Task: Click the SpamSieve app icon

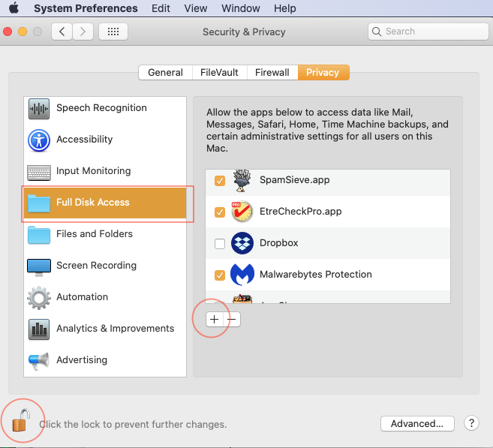Action: point(242,180)
